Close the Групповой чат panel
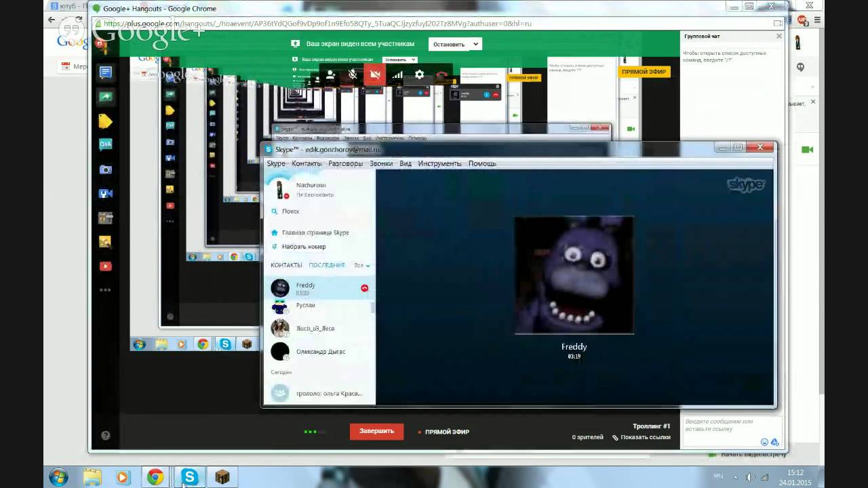This screenshot has width=868, height=488. [x=778, y=36]
